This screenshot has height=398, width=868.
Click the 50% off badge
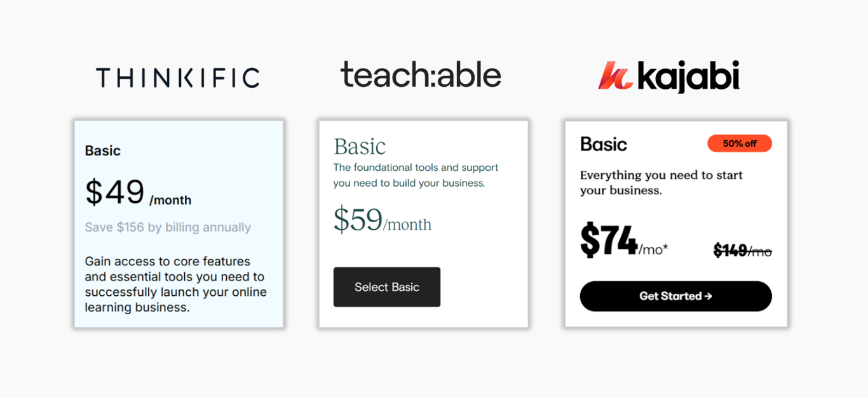click(x=740, y=143)
